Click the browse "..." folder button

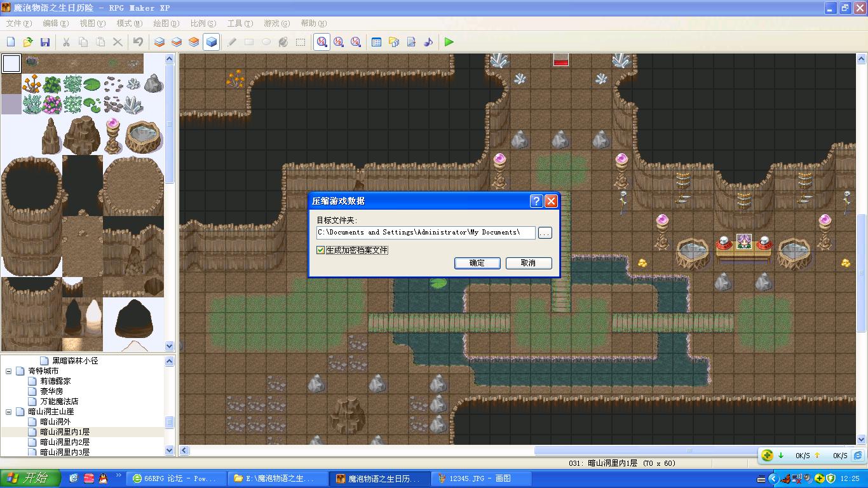click(545, 233)
